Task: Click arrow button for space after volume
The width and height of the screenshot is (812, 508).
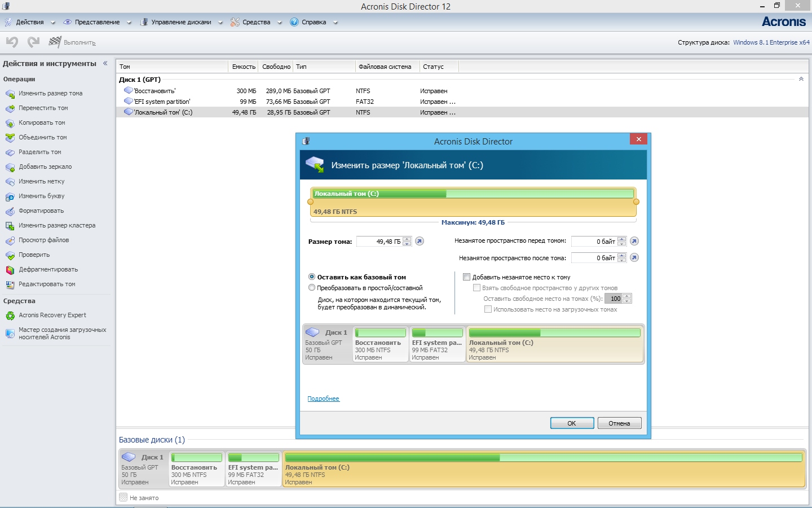Action: point(634,257)
